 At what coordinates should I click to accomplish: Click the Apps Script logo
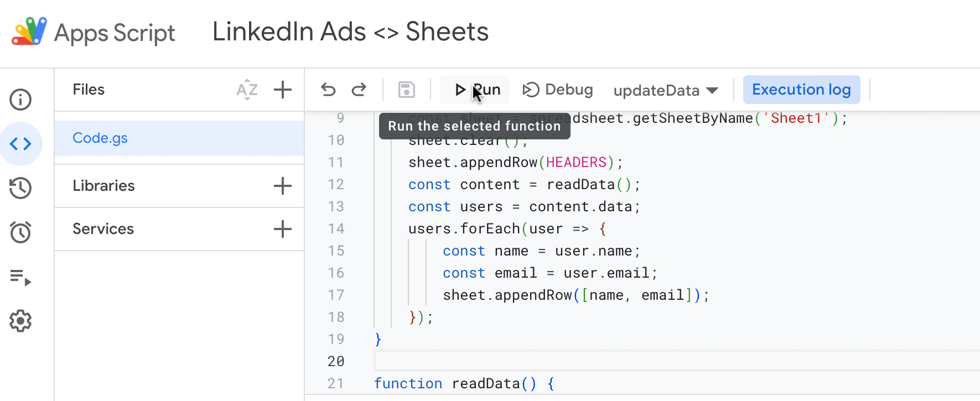click(x=29, y=32)
